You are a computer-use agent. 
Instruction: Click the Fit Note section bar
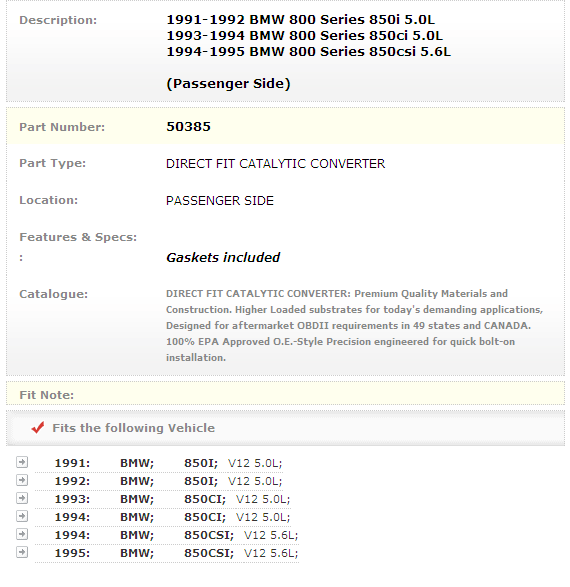[285, 393]
